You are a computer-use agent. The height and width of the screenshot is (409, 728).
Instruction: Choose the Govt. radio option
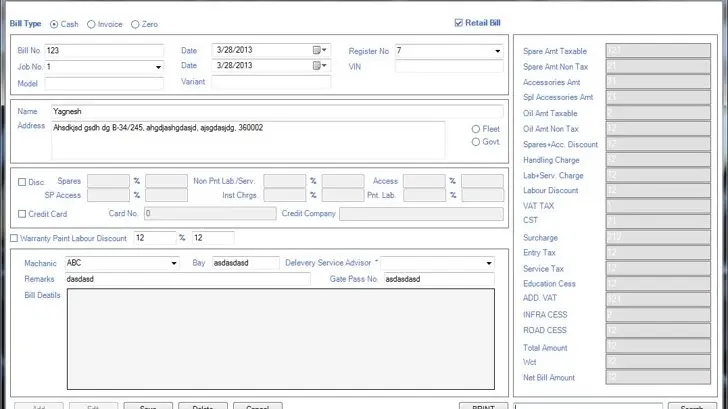point(476,142)
